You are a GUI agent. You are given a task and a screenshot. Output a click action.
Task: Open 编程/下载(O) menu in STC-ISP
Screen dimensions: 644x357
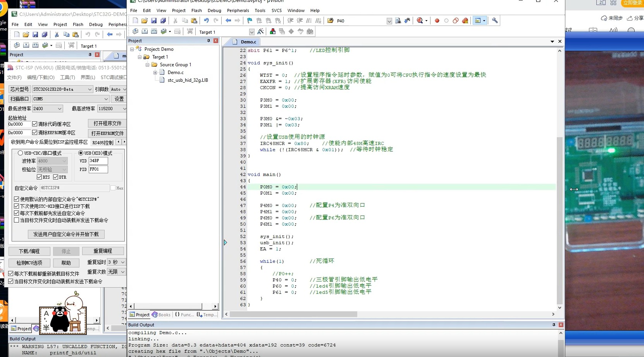[x=41, y=78]
